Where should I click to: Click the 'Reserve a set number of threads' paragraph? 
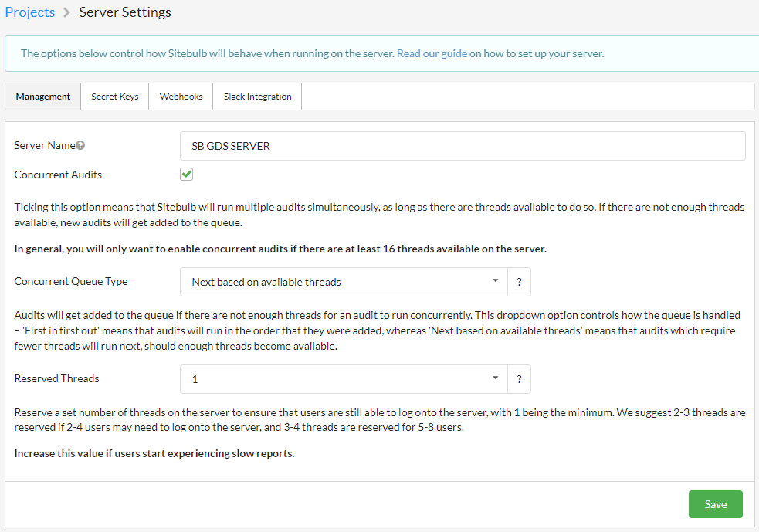tap(380, 420)
